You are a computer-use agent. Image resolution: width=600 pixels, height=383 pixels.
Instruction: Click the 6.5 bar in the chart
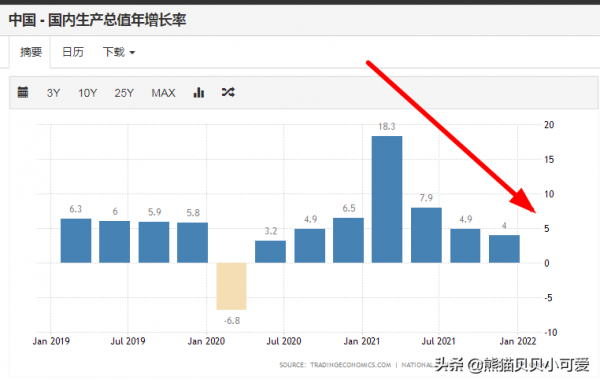pyautogui.click(x=348, y=240)
